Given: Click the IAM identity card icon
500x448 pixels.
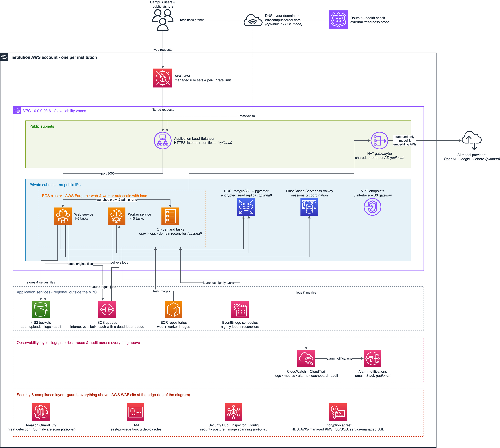Looking at the screenshot, I should [x=136, y=412].
